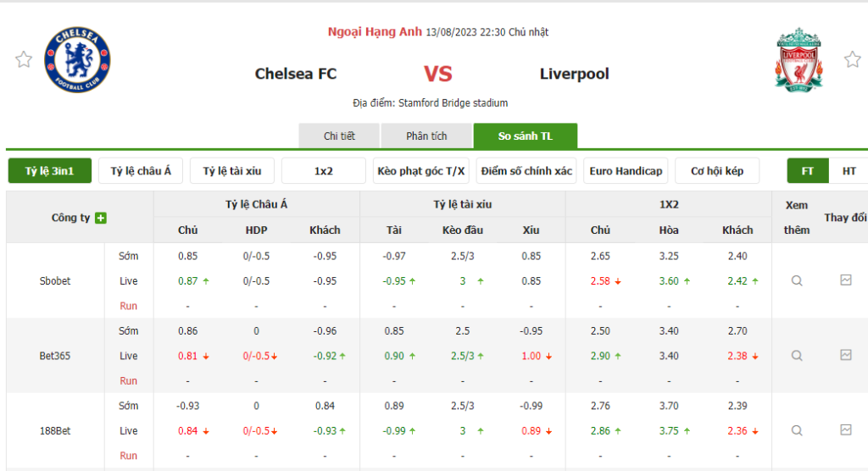Click the chart icon in Bet365 row
This screenshot has height=471, width=868.
(x=846, y=355)
